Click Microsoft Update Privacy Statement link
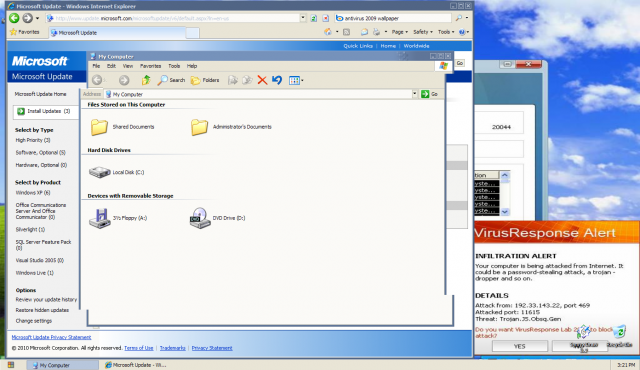Viewport: 640px width, 370px height. click(x=51, y=337)
